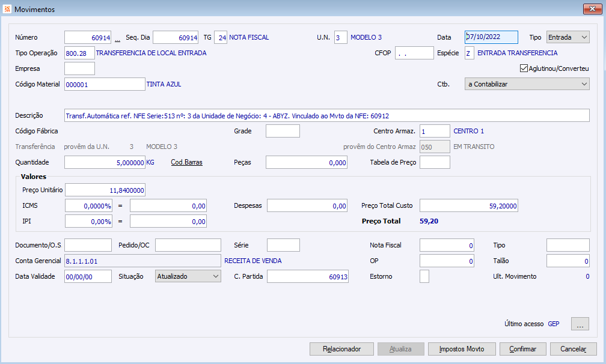The height and width of the screenshot is (364, 606).
Task: Click the Quantidade field 5,000000
Action: coord(105,162)
